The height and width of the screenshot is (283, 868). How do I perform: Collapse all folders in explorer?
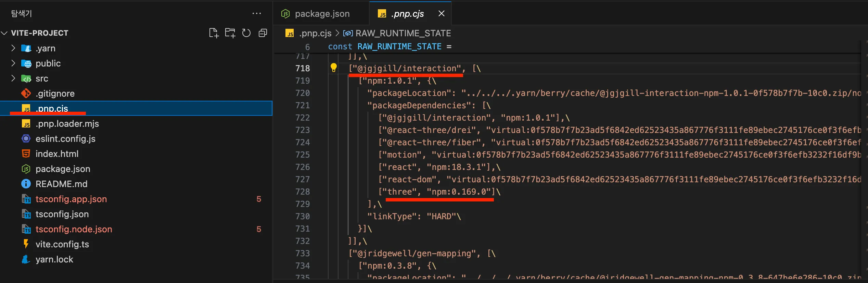pos(263,33)
